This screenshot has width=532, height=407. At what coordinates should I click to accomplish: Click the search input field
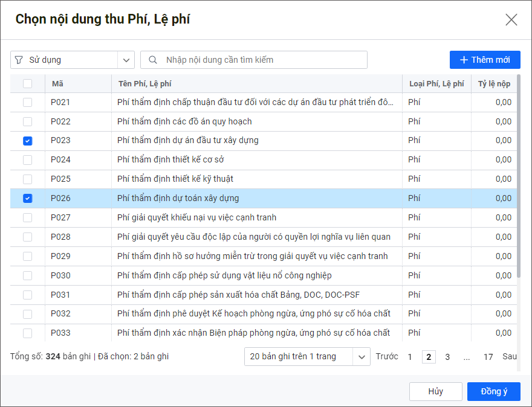(260, 60)
